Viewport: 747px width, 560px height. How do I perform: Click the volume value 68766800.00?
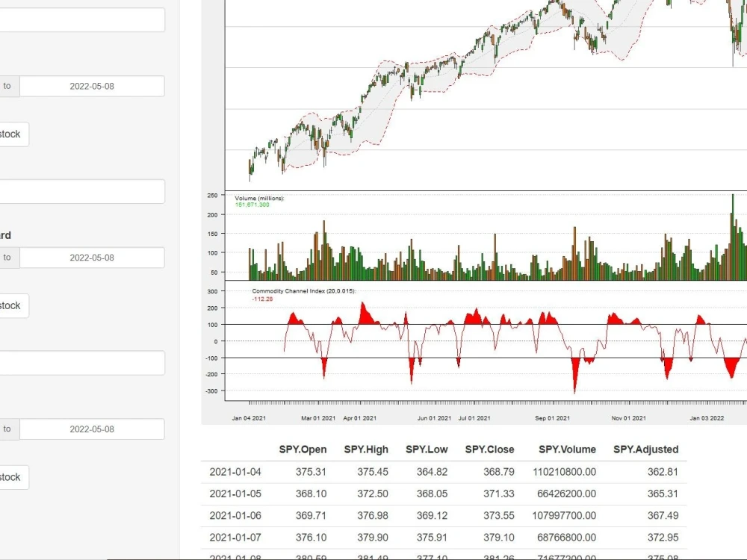(x=566, y=538)
